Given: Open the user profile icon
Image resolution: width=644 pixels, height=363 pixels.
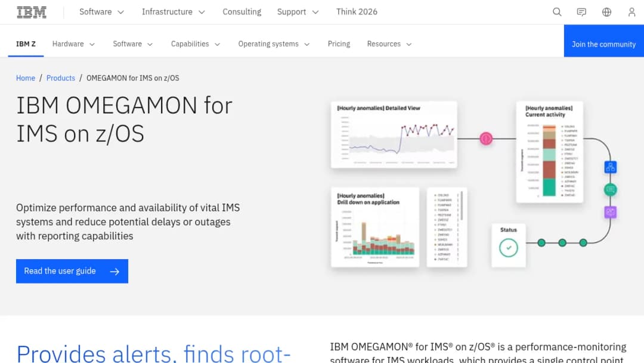Looking at the screenshot, I should click(x=631, y=12).
